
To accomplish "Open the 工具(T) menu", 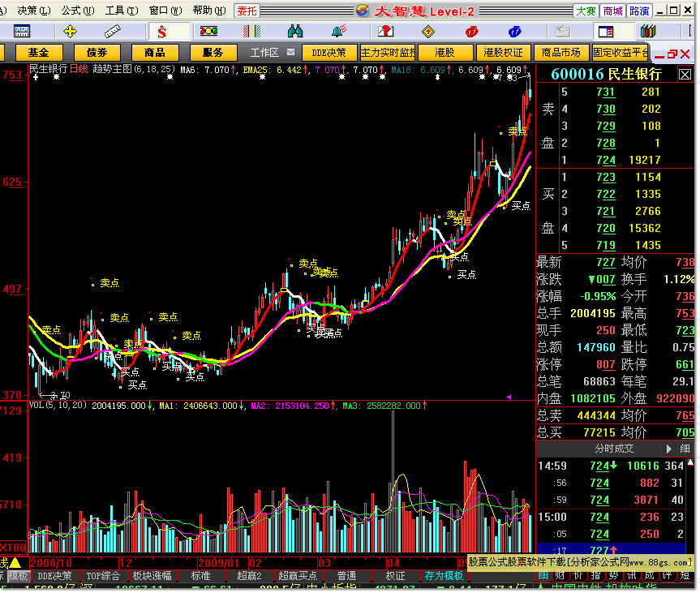I will pyautogui.click(x=122, y=11).
